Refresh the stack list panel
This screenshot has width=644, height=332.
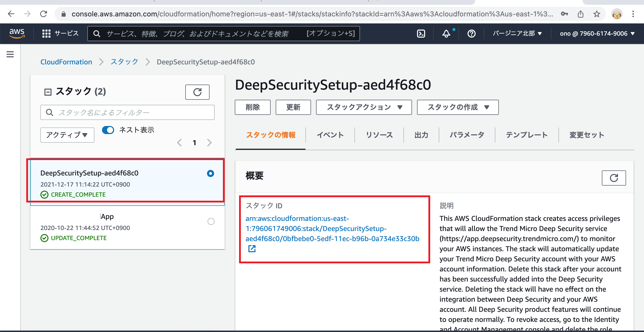[197, 92]
